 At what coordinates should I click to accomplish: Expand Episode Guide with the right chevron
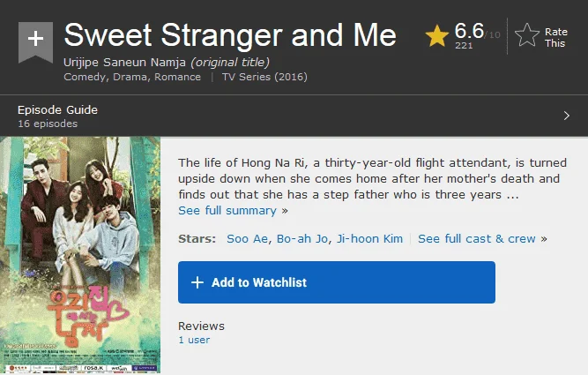pos(567,116)
